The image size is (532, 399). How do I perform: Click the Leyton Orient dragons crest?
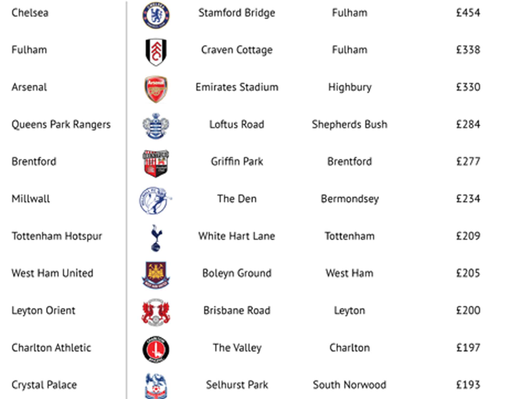point(156,312)
